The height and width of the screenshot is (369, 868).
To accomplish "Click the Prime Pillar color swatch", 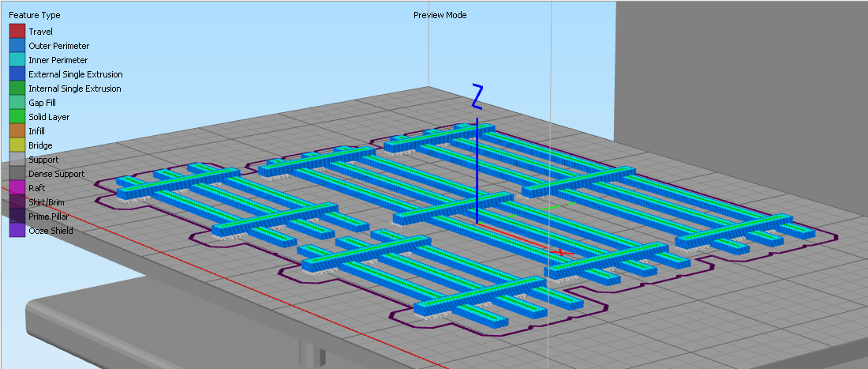I will [17, 217].
